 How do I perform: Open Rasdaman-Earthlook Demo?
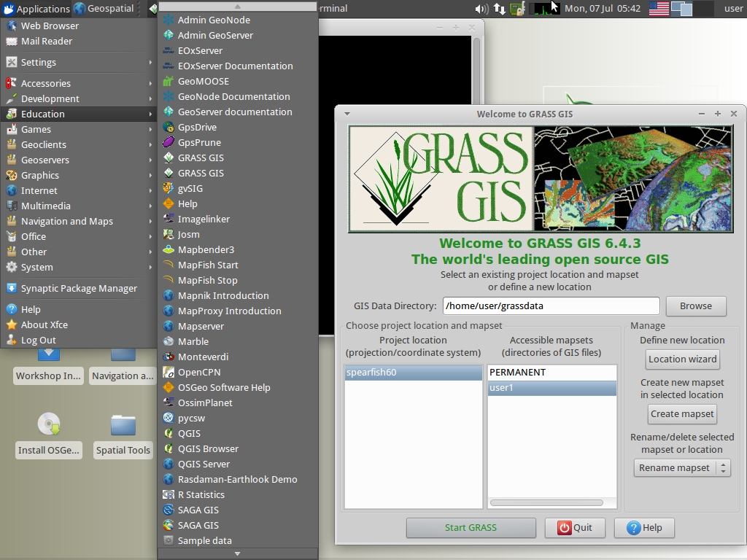(237, 480)
